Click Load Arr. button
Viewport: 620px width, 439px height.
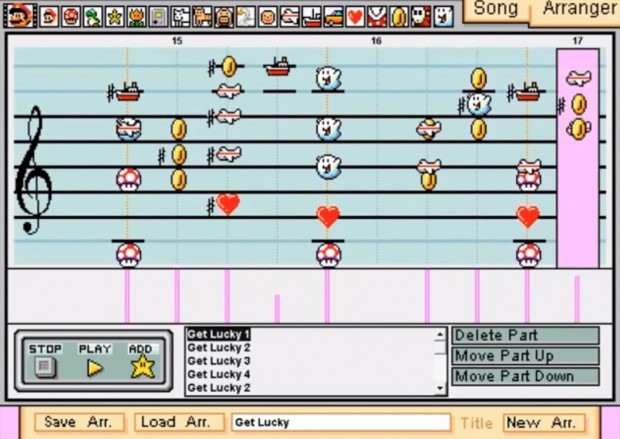(180, 422)
